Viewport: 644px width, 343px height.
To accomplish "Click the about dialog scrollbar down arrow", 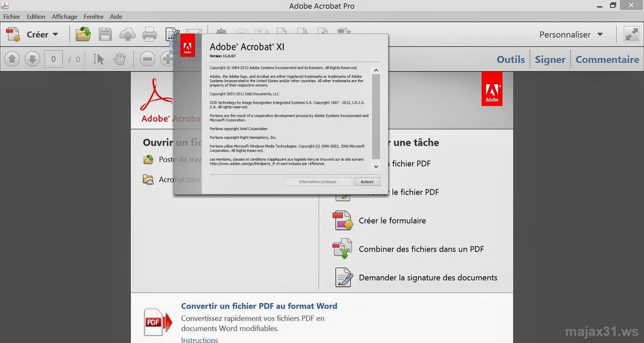I will 376,167.
